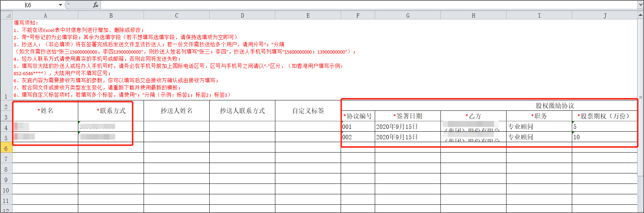Click agreement number cell 001
Viewport: 644px width, 213px height.
(358, 126)
